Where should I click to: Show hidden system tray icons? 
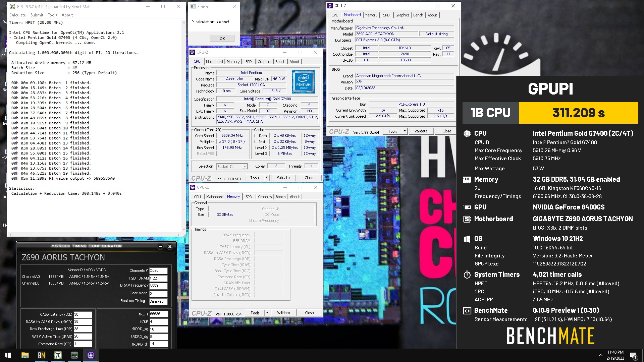[x=600, y=355]
